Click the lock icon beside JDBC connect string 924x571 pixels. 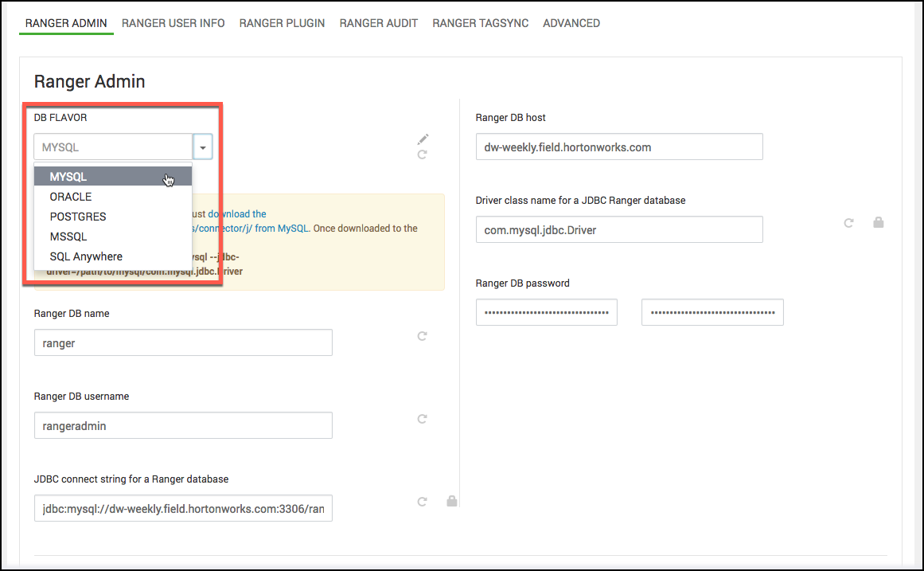[x=452, y=501]
